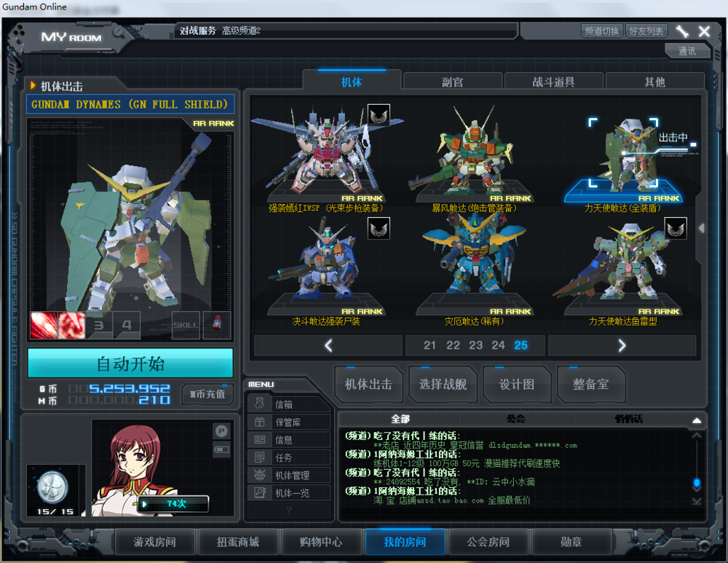Image resolution: width=728 pixels, height=563 pixels.
Task: Show the 悄悄话 chat tab
Action: click(x=629, y=419)
